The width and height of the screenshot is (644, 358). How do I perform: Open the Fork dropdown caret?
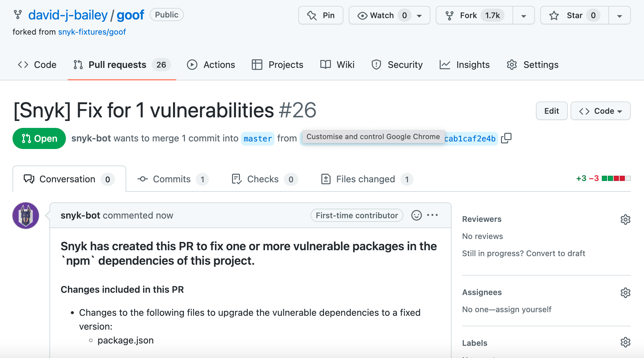(523, 15)
